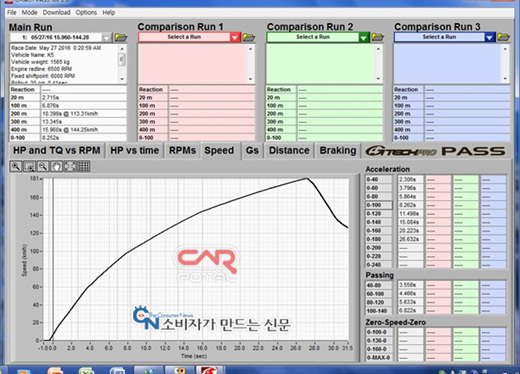Viewport: 520px width, 374px height.
Task: Select the 0-100 acceleration row button
Action: click(379, 205)
